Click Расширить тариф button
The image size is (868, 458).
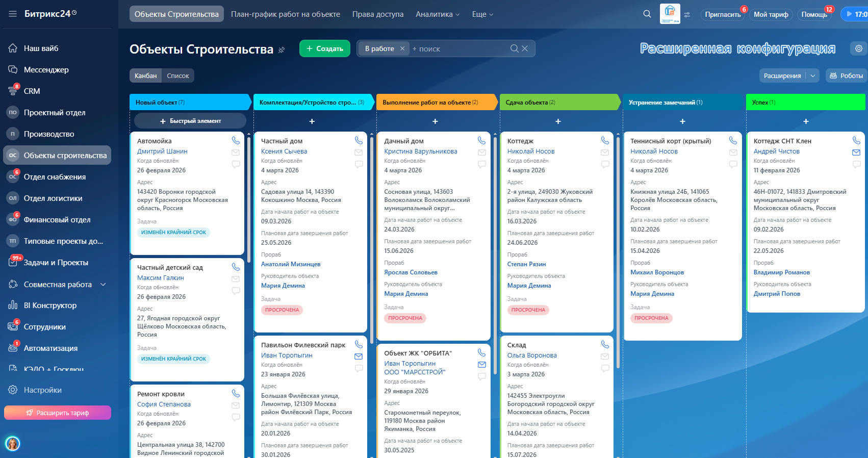(x=58, y=413)
